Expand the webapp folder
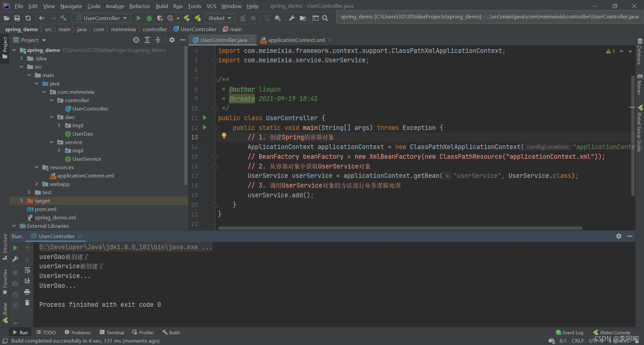This screenshot has height=345, width=644. (x=37, y=184)
